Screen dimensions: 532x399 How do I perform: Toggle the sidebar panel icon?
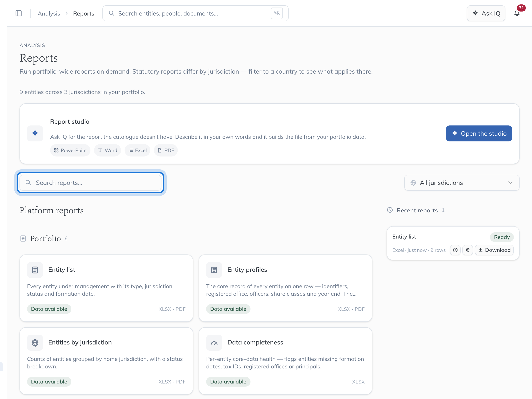pos(19,13)
